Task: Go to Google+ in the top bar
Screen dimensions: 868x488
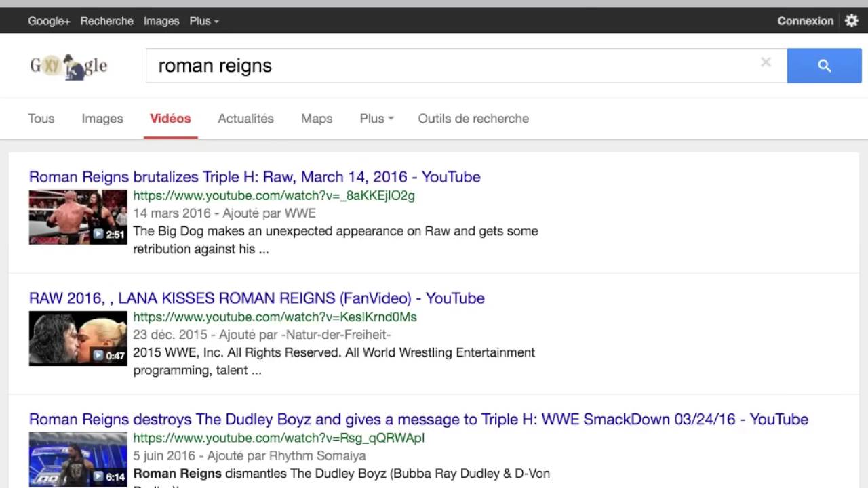Action: pyautogui.click(x=49, y=21)
